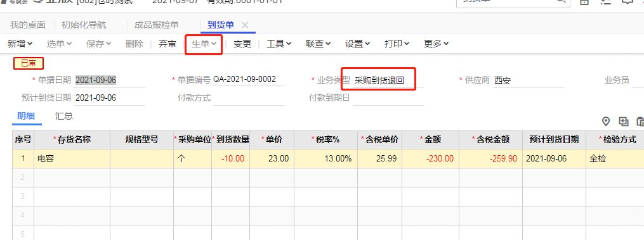Click the 单价 column header
644x240 pixels.
(272, 139)
